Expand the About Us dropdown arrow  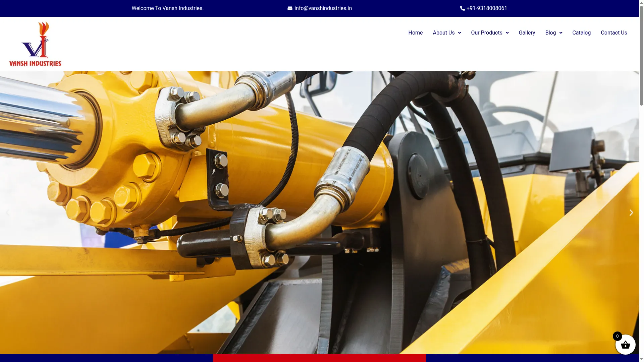[x=460, y=33]
